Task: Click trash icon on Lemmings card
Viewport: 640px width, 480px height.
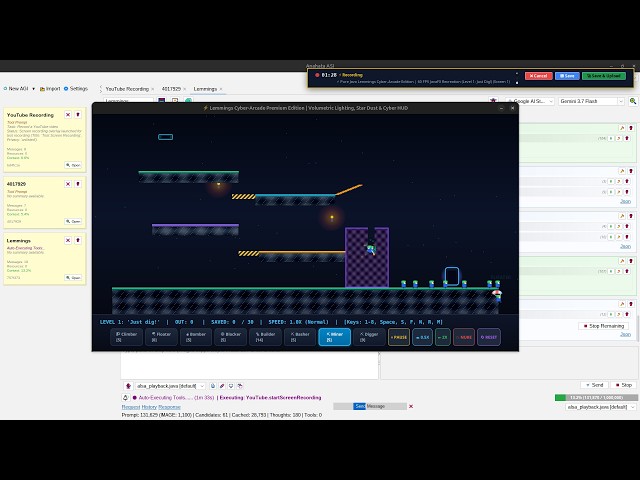Action: coord(78,240)
